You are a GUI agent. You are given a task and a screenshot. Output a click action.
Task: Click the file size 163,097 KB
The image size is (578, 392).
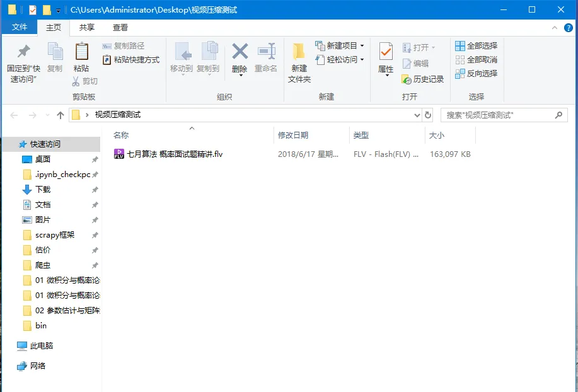(x=450, y=154)
